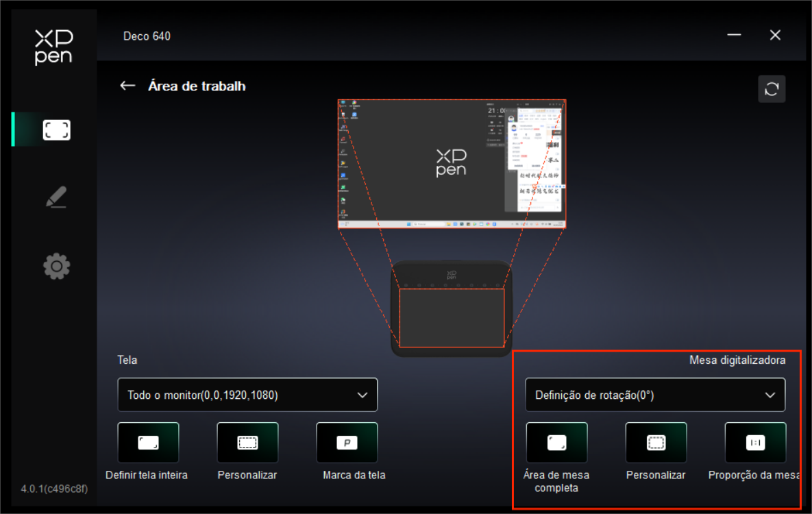The height and width of the screenshot is (514, 812).
Task: Click the chevron on the rotation combo box
Action: [770, 395]
